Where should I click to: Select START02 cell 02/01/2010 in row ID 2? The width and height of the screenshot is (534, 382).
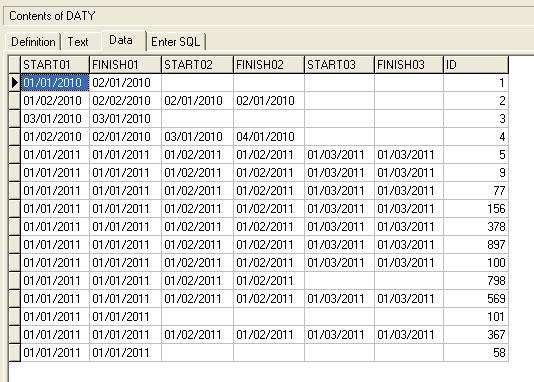pos(198,101)
